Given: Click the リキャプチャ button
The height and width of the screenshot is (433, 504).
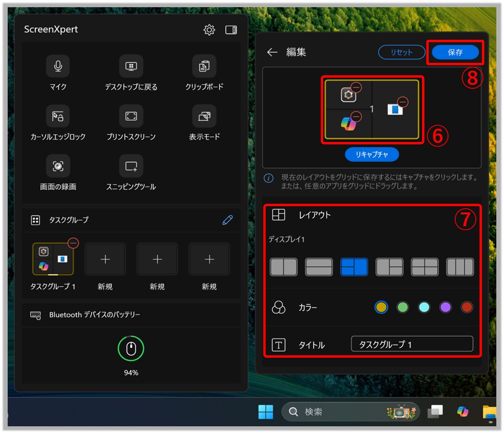Looking at the screenshot, I should [x=372, y=154].
